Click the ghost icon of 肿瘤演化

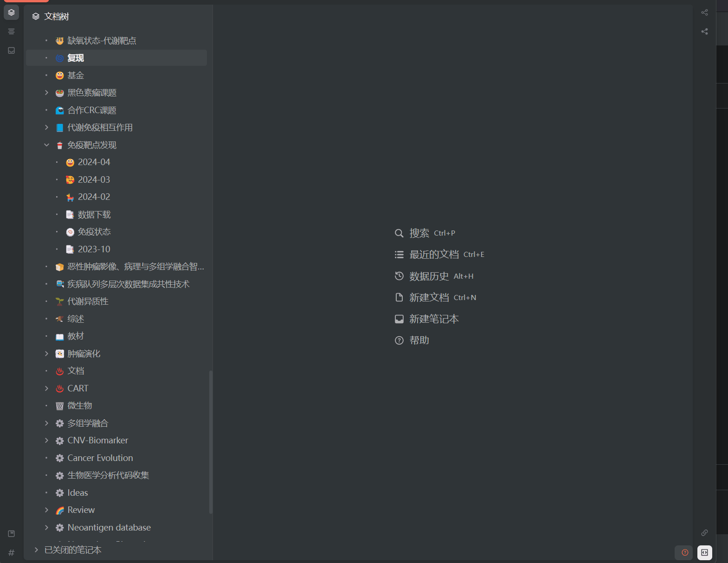pyautogui.click(x=59, y=354)
